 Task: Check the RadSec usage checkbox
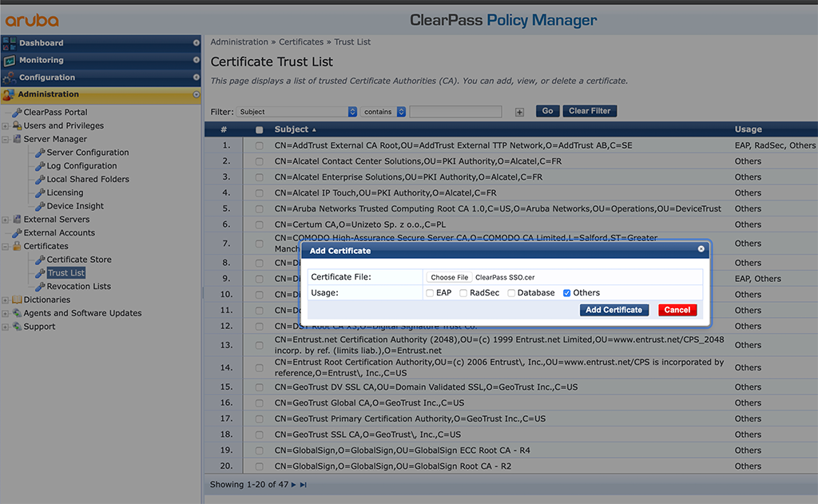(463, 293)
